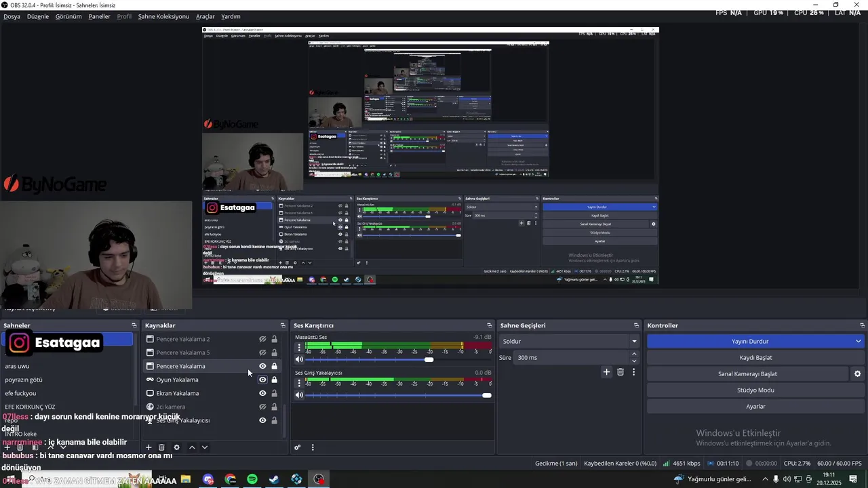Show the 2ci kamera source
This screenshot has height=488, width=868.
262,407
